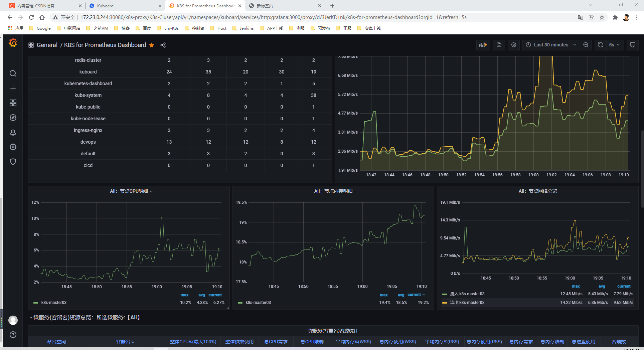
Task: Open the green color swatch for 流入:k8s-master03
Action: click(444, 294)
